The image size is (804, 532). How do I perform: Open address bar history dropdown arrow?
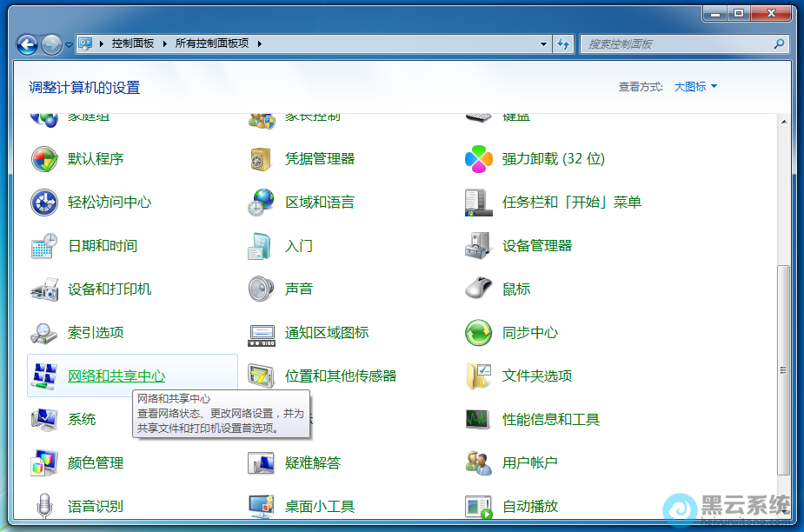(544, 43)
